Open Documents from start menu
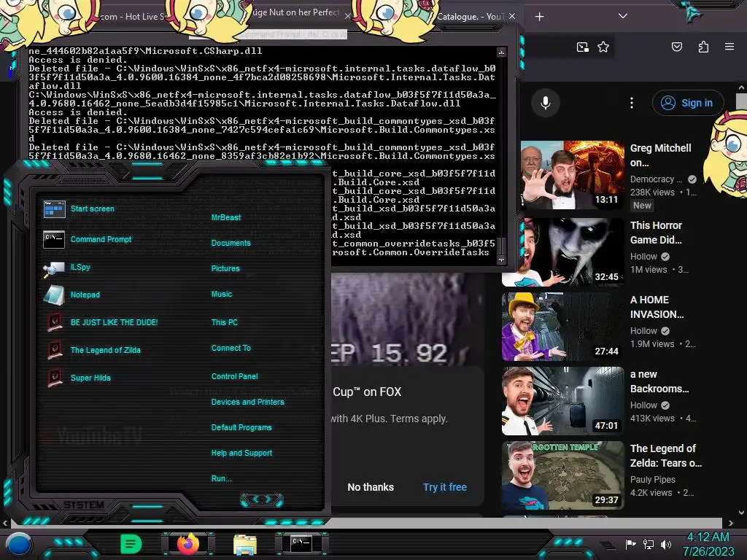Image resolution: width=747 pixels, height=560 pixels. [x=231, y=243]
